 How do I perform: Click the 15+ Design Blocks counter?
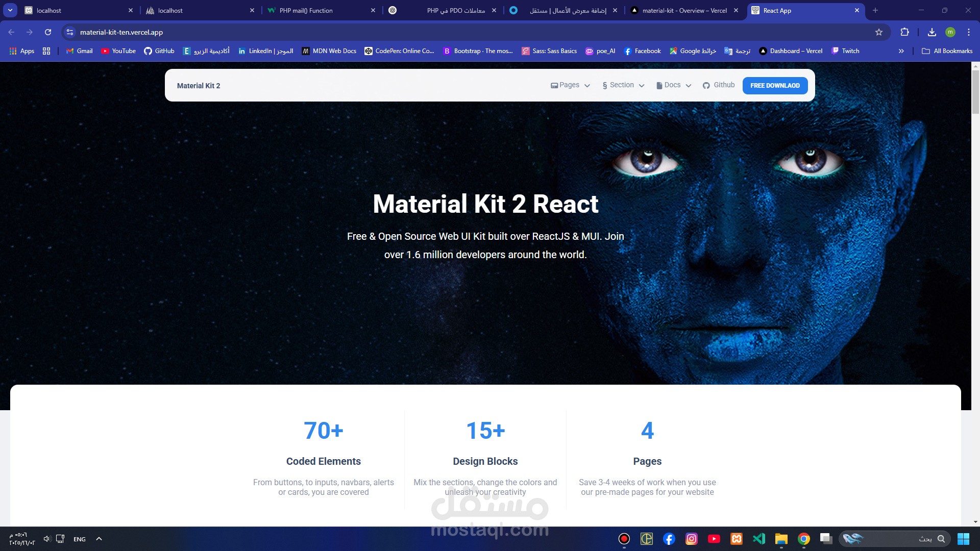click(x=485, y=431)
